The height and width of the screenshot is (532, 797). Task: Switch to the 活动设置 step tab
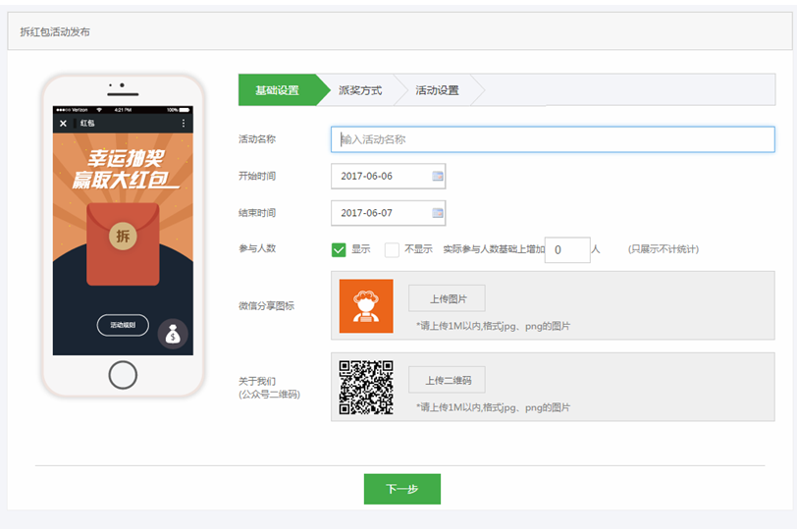pyautogui.click(x=437, y=90)
